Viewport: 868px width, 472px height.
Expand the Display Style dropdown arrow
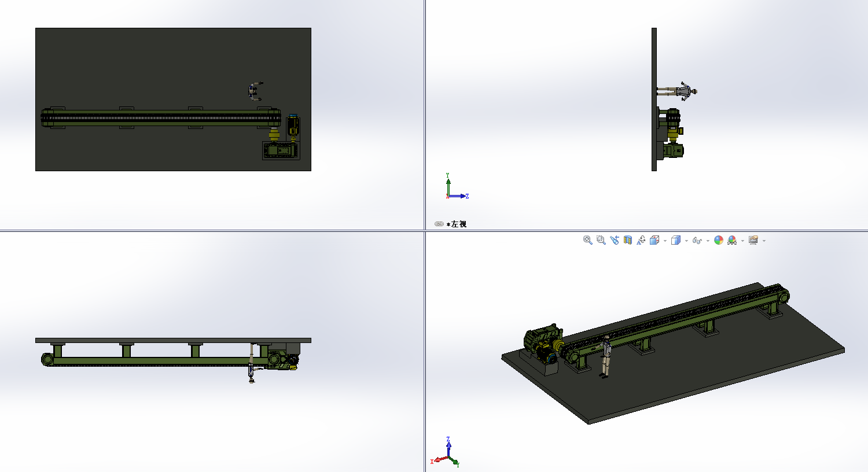(x=686, y=241)
